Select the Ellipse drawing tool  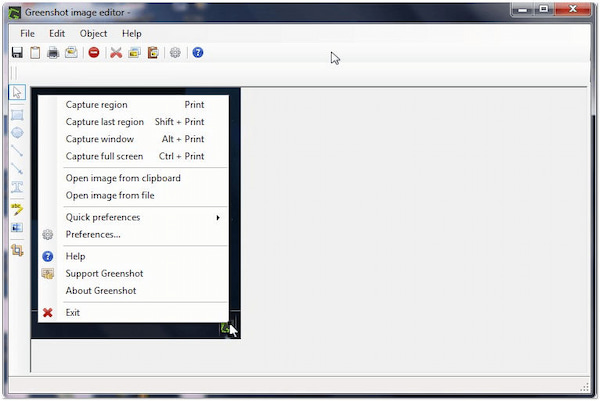[x=17, y=132]
